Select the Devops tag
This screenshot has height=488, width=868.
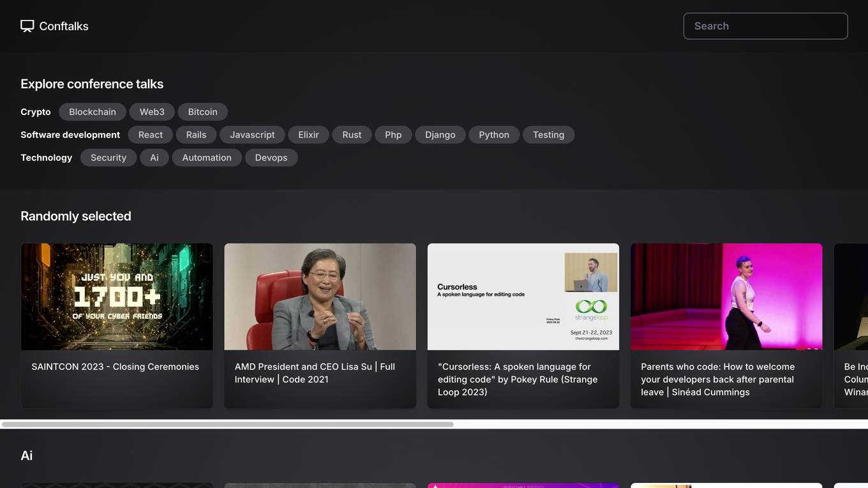coord(271,158)
